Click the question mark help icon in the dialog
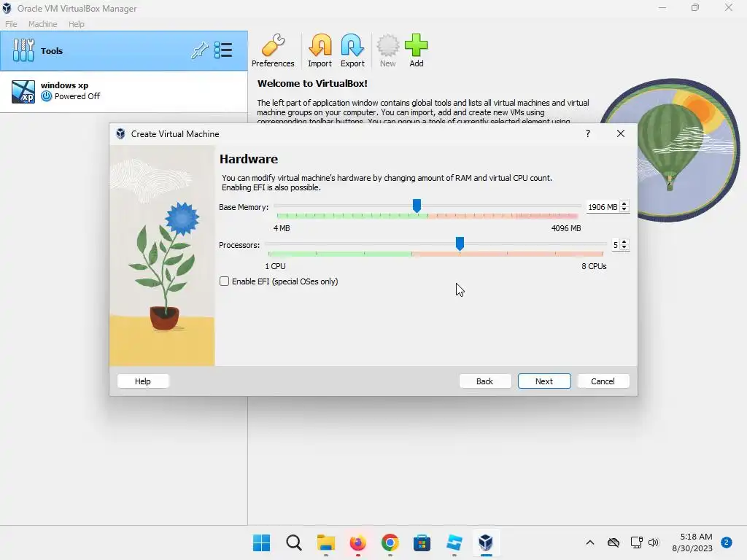Image resolution: width=747 pixels, height=560 pixels. coord(588,134)
